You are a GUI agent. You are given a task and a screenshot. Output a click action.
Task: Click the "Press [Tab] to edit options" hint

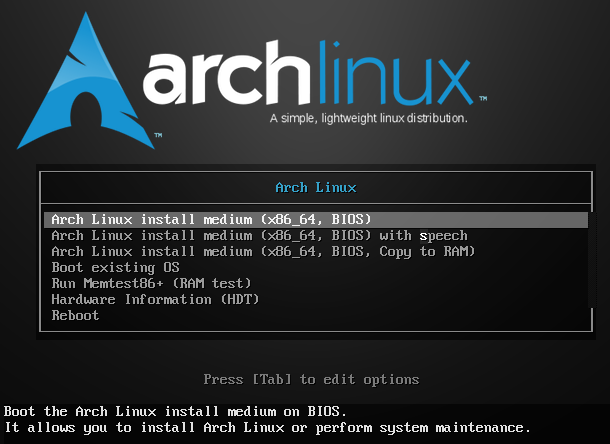click(x=311, y=380)
